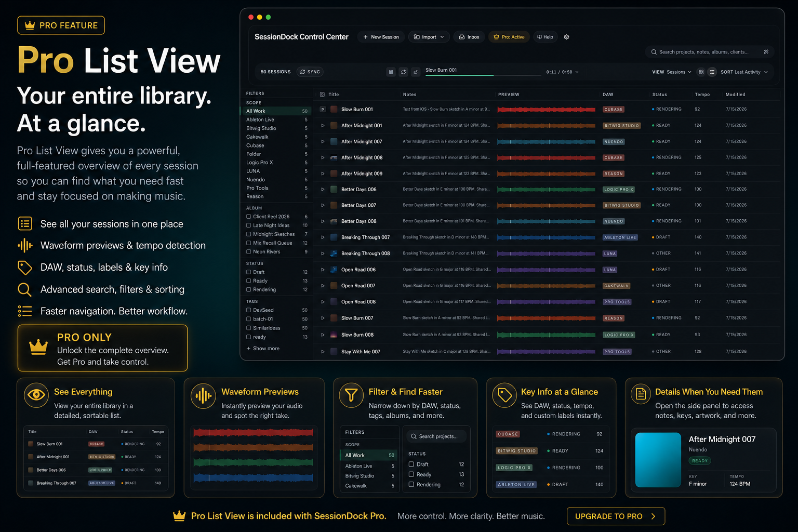This screenshot has width=798, height=532.
Task: Check the Mix Recall Queue album filter
Action: pos(248,243)
